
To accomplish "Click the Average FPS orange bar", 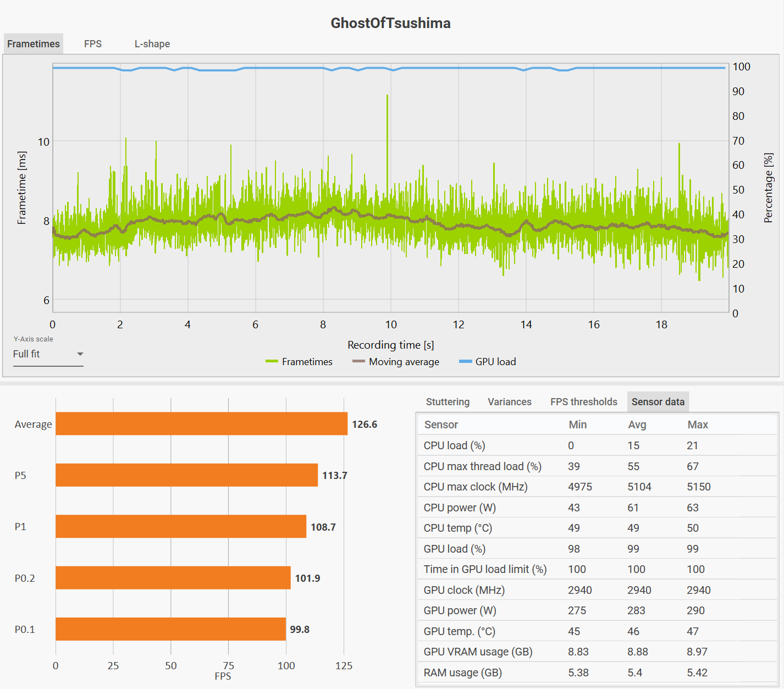I will click(202, 424).
